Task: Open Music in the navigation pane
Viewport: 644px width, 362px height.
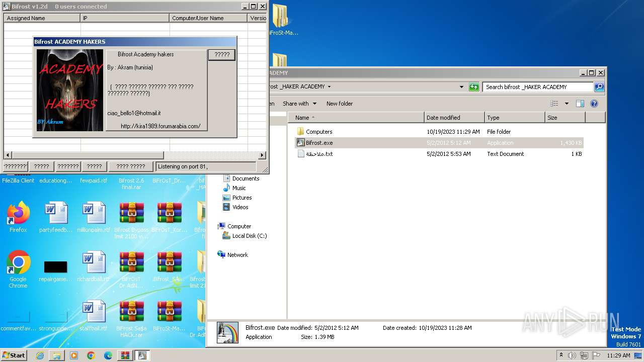Action: 239,188
